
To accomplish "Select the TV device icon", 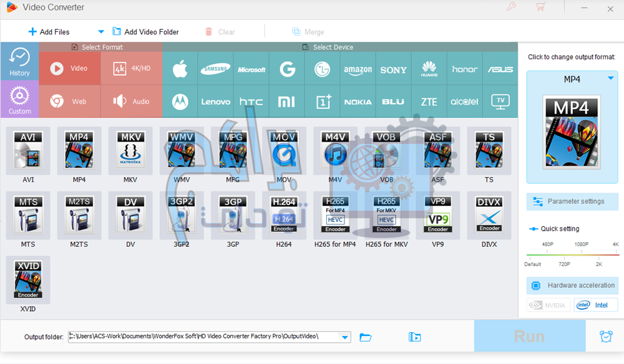I will 500,102.
